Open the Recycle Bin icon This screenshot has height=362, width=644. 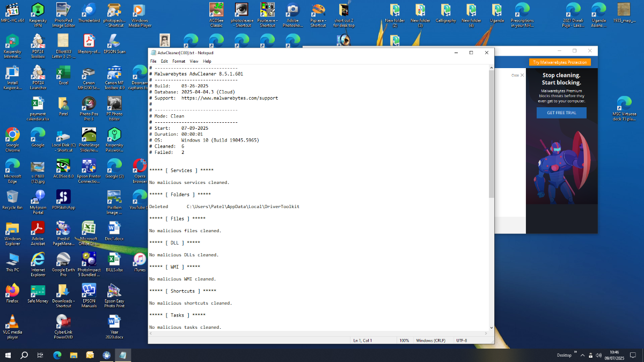(x=12, y=196)
